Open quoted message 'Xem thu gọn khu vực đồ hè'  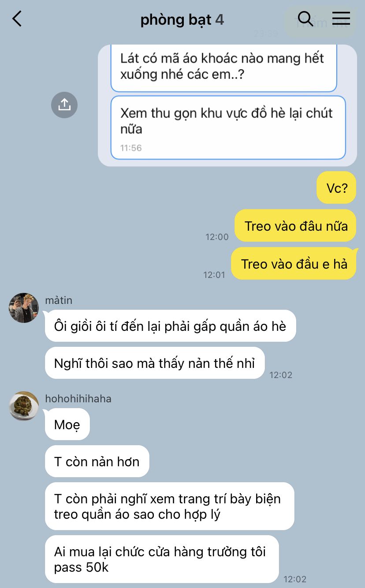[x=228, y=127]
